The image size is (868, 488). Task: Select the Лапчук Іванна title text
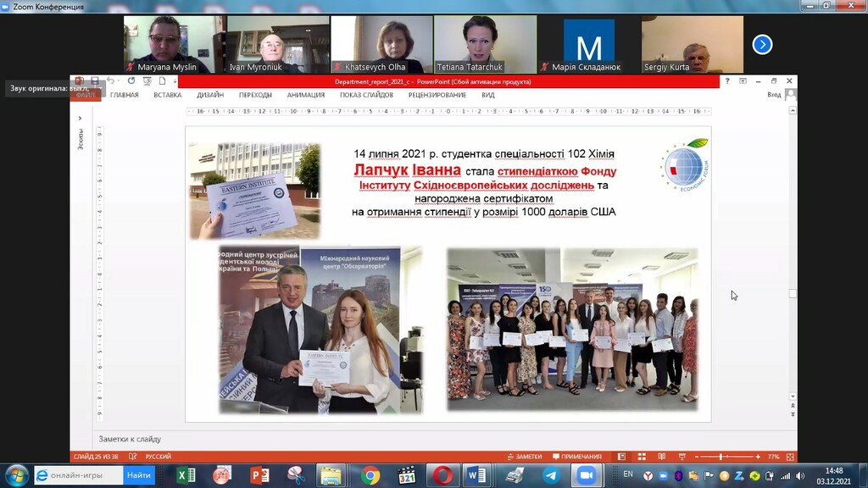point(408,169)
